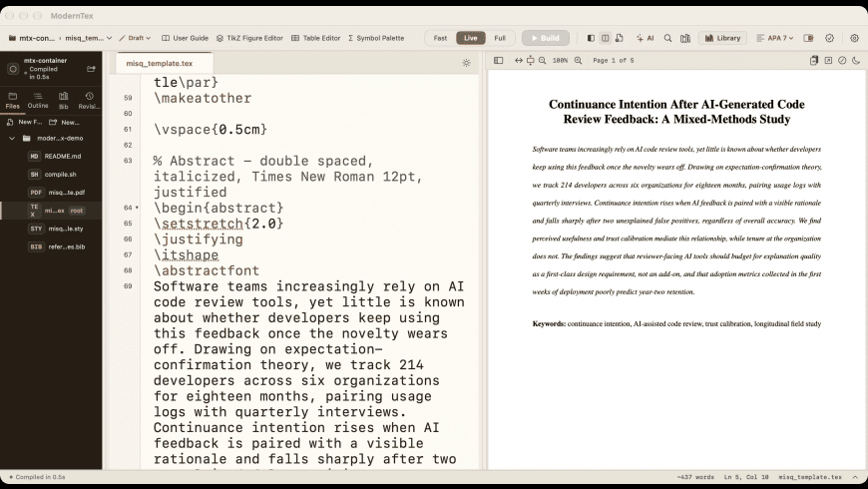The width and height of the screenshot is (868, 489).
Task: Open project folder icon beside mtx-container
Action: [x=91, y=69]
